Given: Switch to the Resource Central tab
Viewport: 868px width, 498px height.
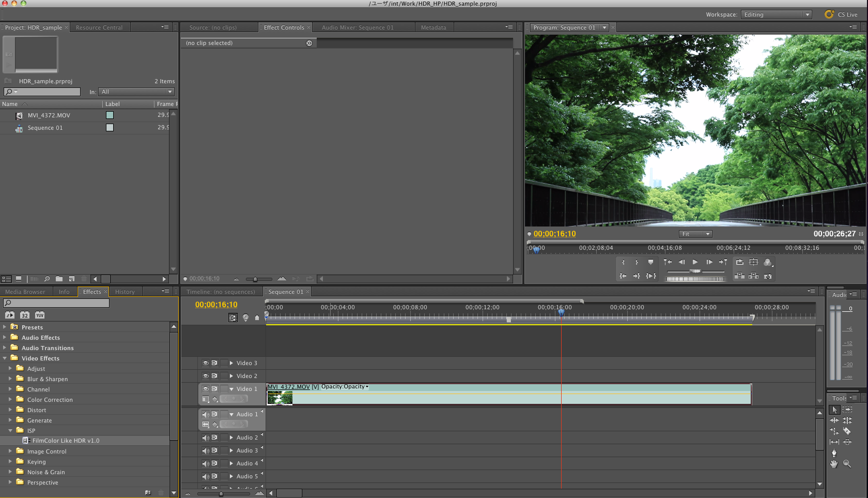Looking at the screenshot, I should point(99,27).
